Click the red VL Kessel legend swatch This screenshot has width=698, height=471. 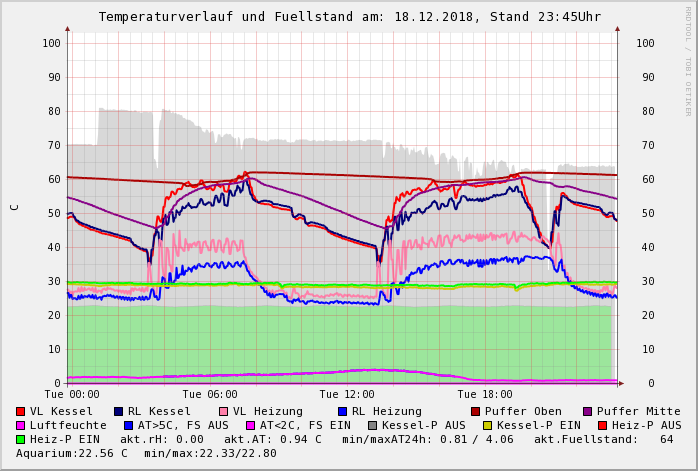click(21, 411)
